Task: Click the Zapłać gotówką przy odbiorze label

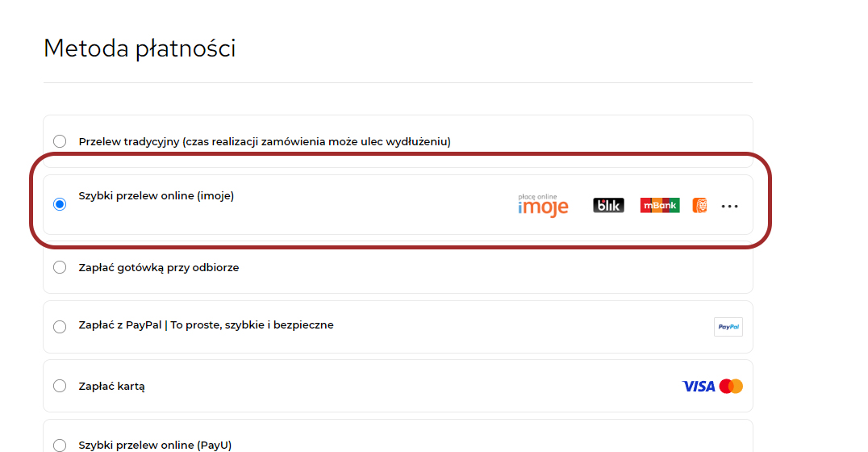Action: [x=159, y=268]
